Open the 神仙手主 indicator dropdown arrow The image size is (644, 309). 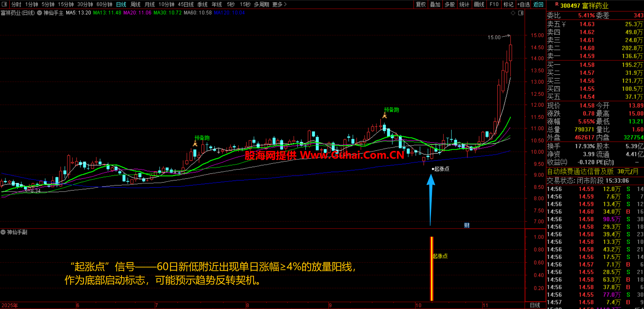[x=40, y=13]
